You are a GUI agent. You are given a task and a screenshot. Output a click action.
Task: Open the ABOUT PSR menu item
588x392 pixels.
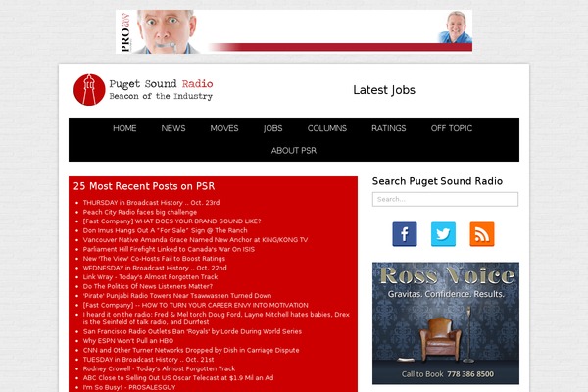coord(294,150)
